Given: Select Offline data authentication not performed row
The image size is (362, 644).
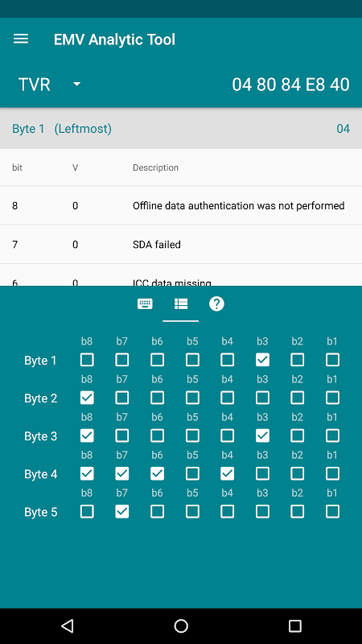Looking at the screenshot, I should click(181, 206).
